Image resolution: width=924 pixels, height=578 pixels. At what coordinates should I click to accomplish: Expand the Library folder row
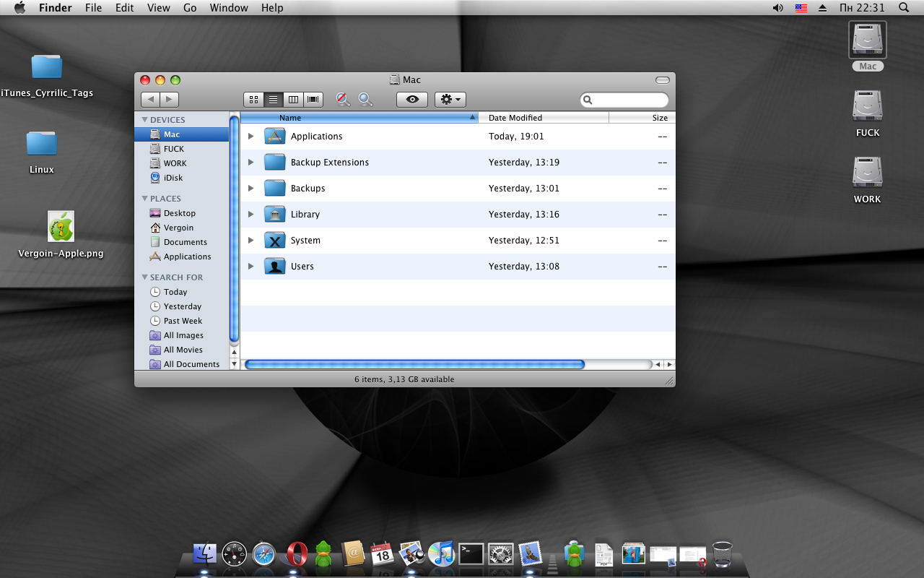pos(251,214)
